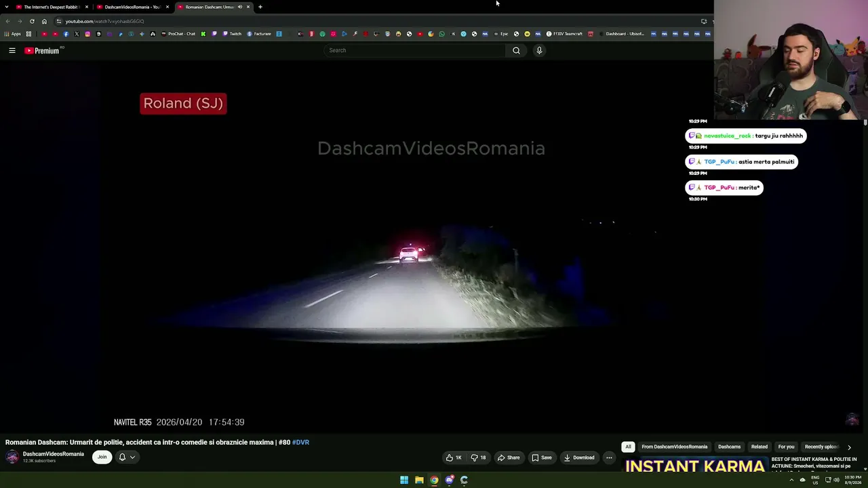868x488 pixels.
Task: Focus the YouTube search field
Action: click(415, 50)
